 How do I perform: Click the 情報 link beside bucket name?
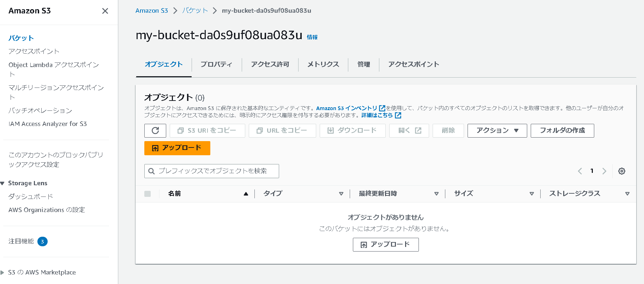coord(312,37)
